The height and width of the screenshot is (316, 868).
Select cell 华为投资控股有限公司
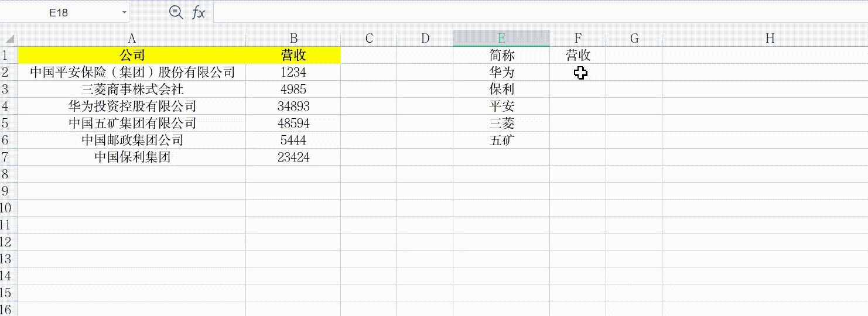(132, 107)
